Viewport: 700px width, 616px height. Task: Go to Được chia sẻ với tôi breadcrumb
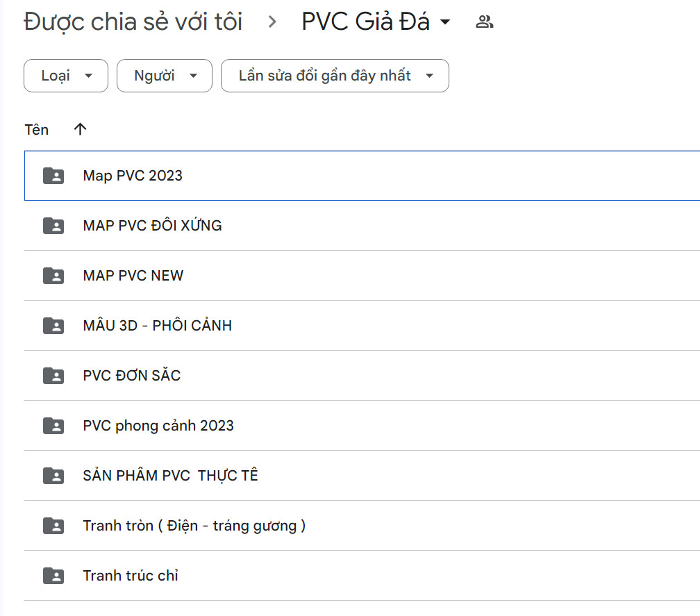point(133,22)
